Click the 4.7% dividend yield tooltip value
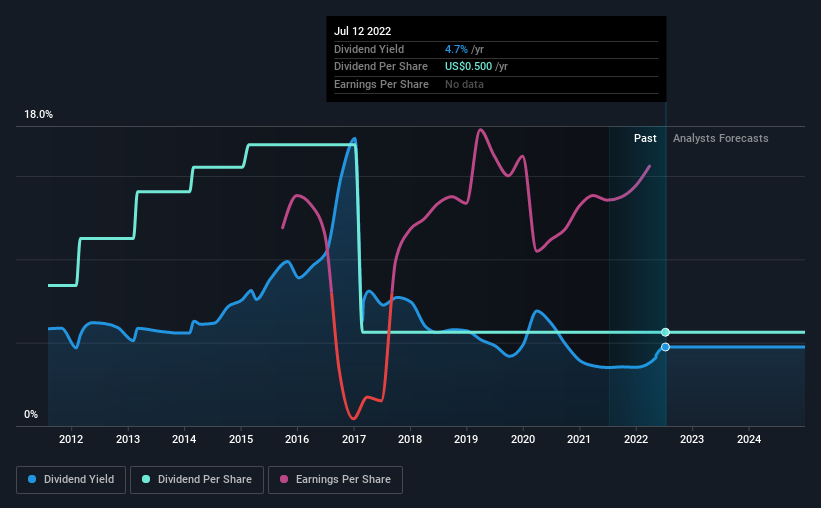 [456, 49]
